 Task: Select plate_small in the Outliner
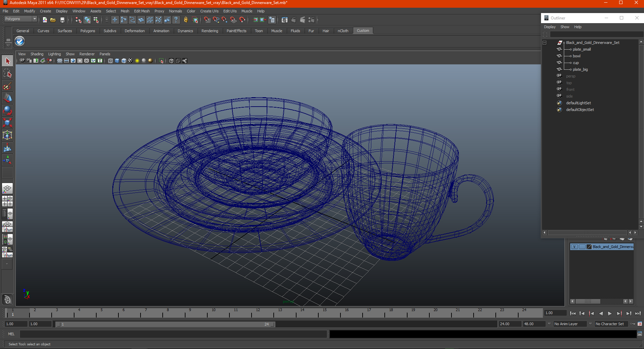pyautogui.click(x=582, y=49)
